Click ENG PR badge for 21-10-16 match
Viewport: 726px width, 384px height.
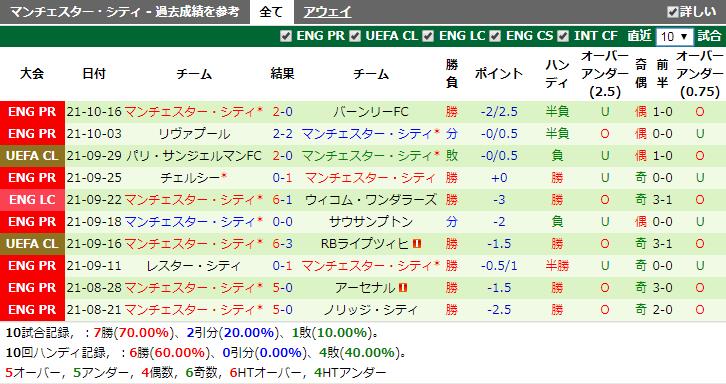32,112
